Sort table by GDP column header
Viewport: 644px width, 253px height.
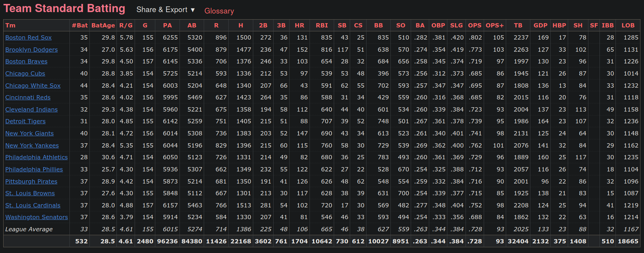pos(540,25)
